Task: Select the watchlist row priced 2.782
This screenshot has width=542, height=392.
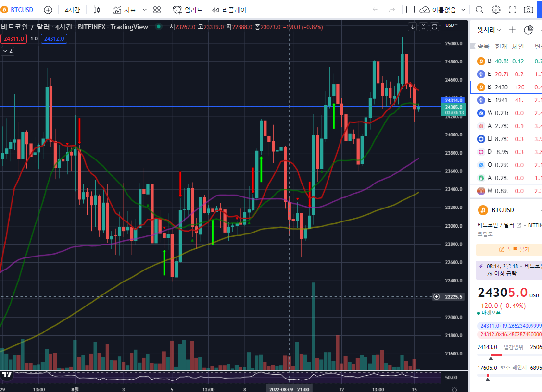Action: click(506, 126)
